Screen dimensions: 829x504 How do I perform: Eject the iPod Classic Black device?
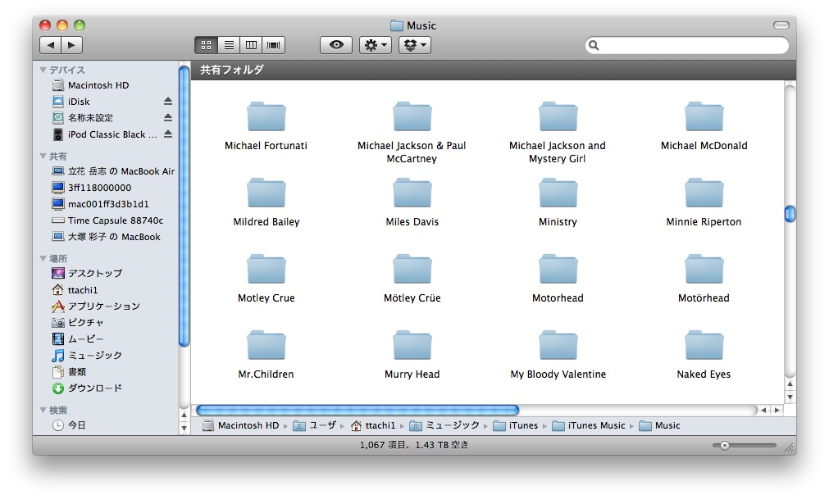(x=168, y=134)
